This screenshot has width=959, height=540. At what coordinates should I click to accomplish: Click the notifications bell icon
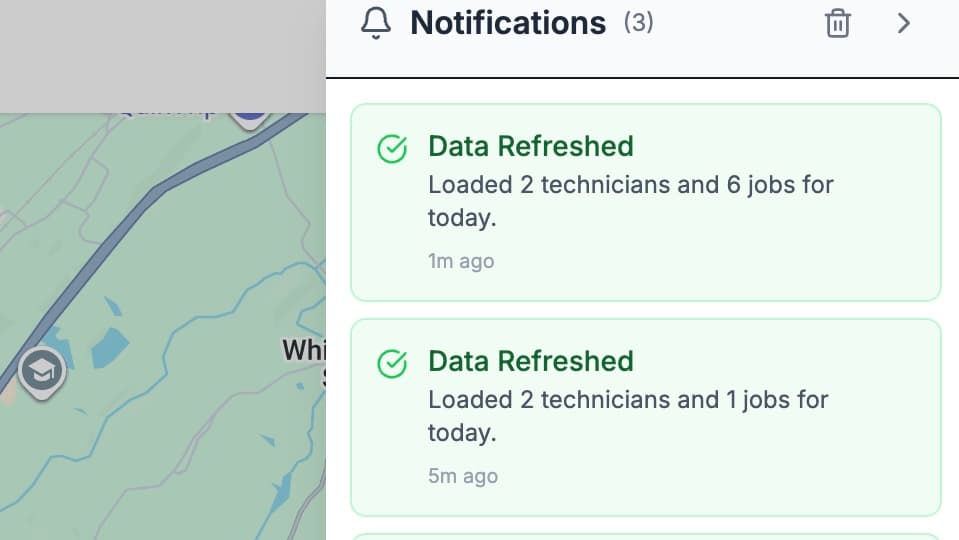[x=376, y=23]
